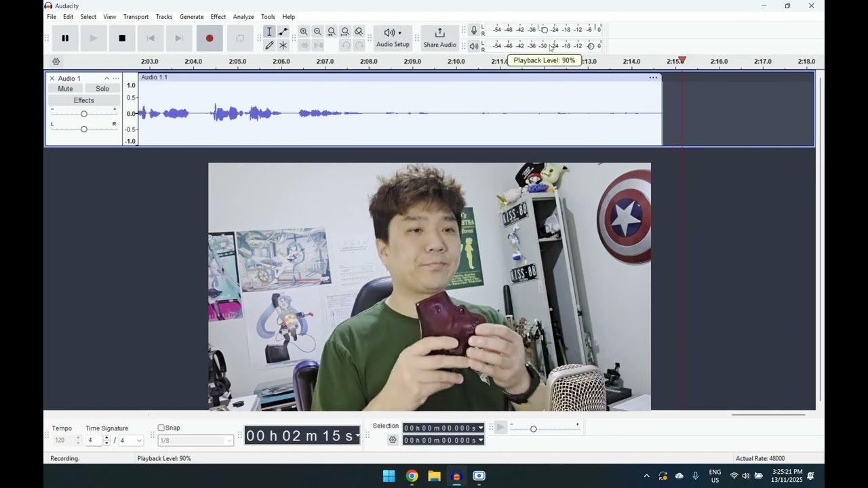Open Audio 1 track options menu (three dots)

click(116, 79)
